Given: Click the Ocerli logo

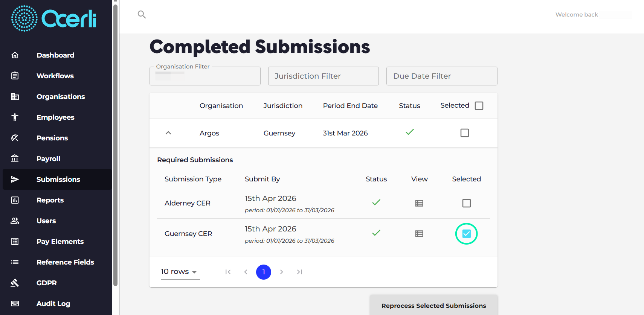Looking at the screenshot, I should (x=54, y=18).
